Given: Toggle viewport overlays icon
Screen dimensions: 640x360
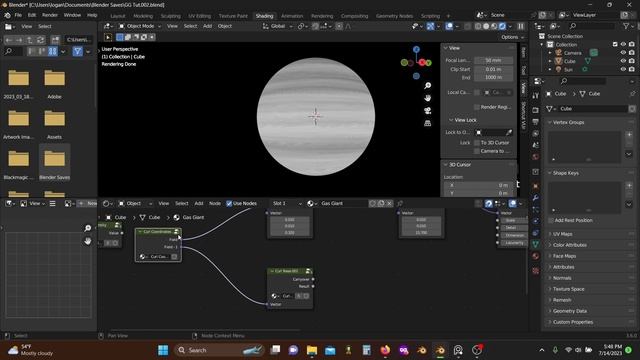Looking at the screenshot, I should click(x=449, y=26).
